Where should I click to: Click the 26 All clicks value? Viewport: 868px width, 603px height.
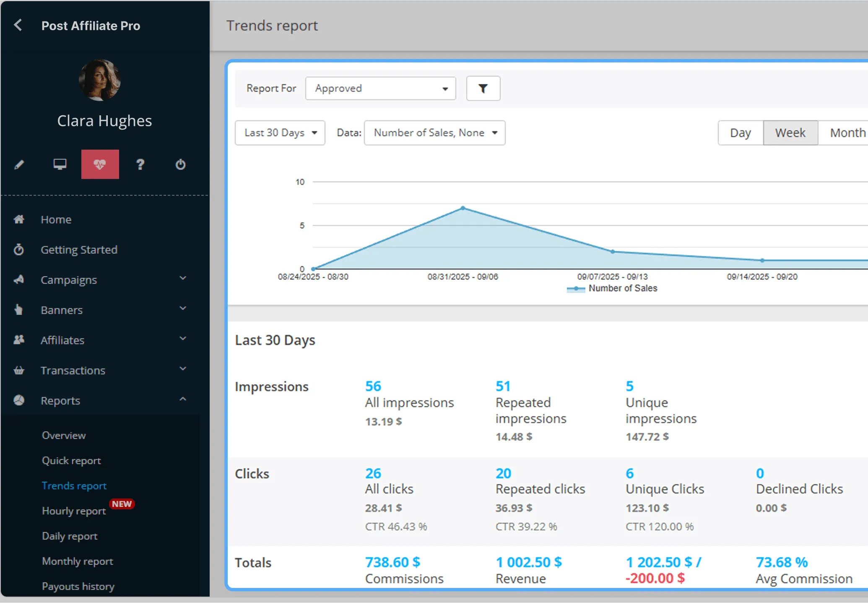pyautogui.click(x=373, y=473)
